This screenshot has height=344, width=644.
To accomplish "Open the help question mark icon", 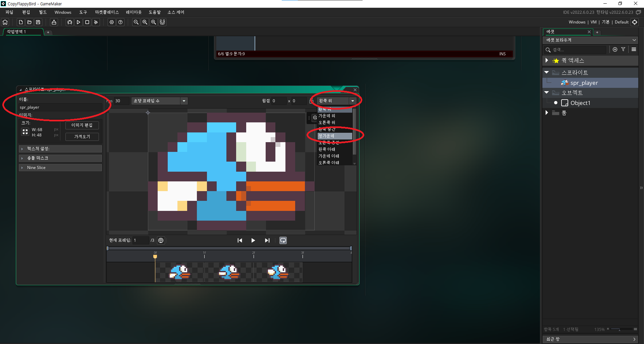I will (120, 22).
